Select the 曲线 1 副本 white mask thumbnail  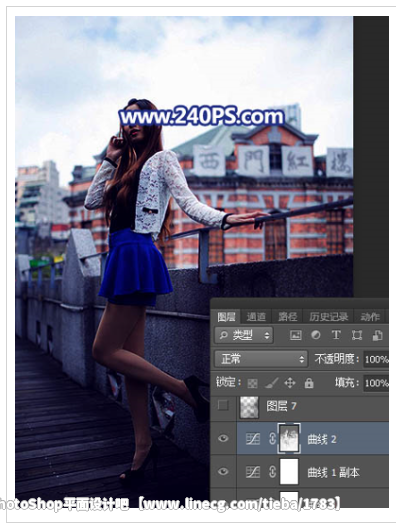(x=289, y=472)
